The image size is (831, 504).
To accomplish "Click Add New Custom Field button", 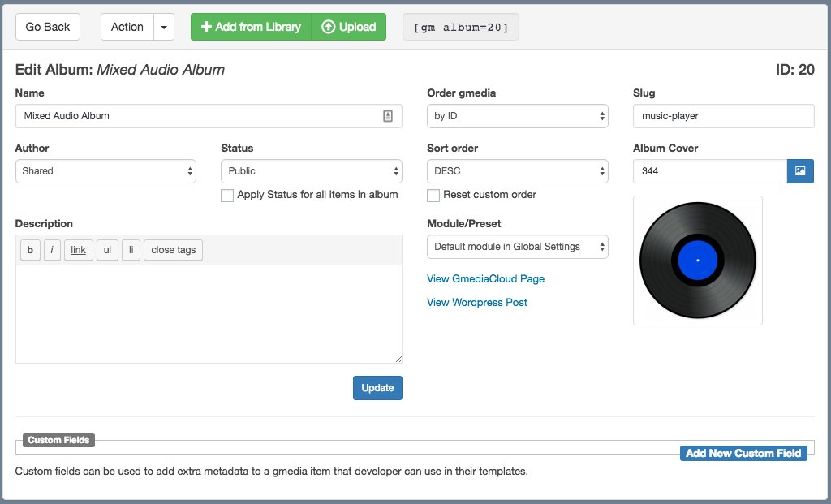I will click(x=743, y=453).
